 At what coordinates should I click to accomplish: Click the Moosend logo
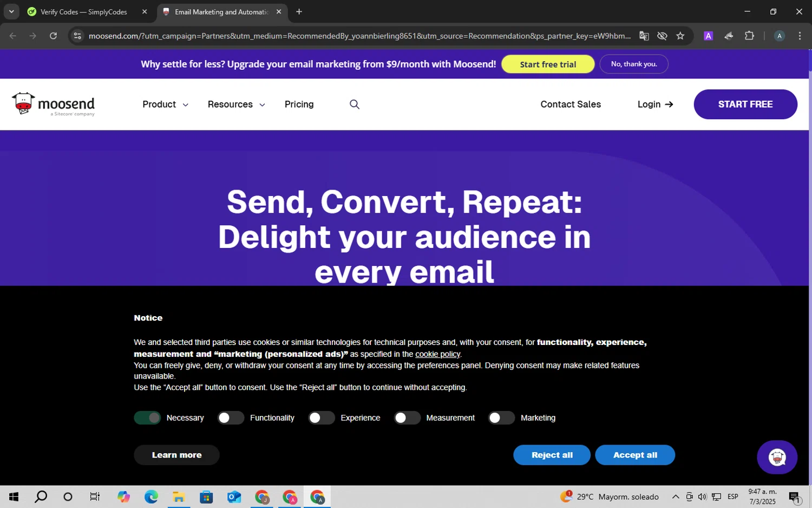point(53,104)
